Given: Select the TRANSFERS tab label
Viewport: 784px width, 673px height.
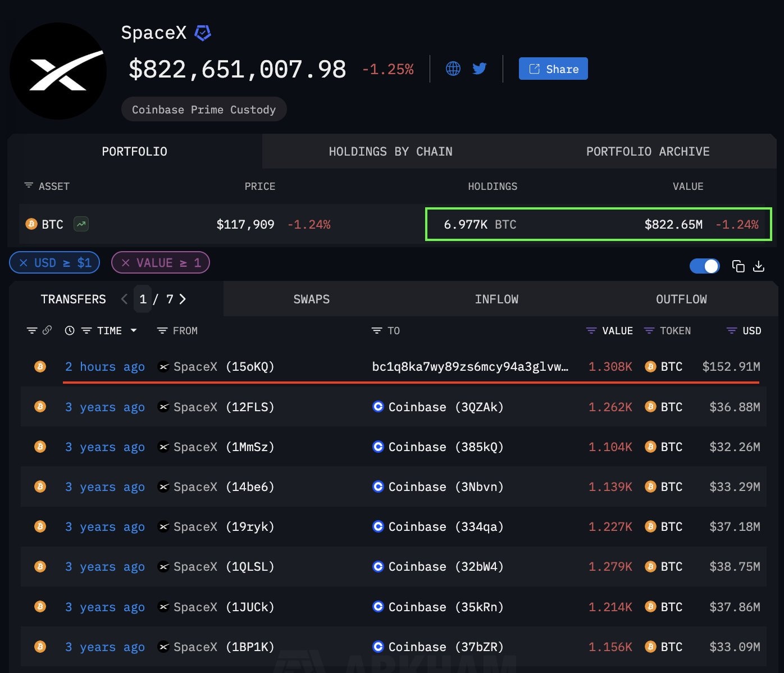Looking at the screenshot, I should [x=74, y=299].
